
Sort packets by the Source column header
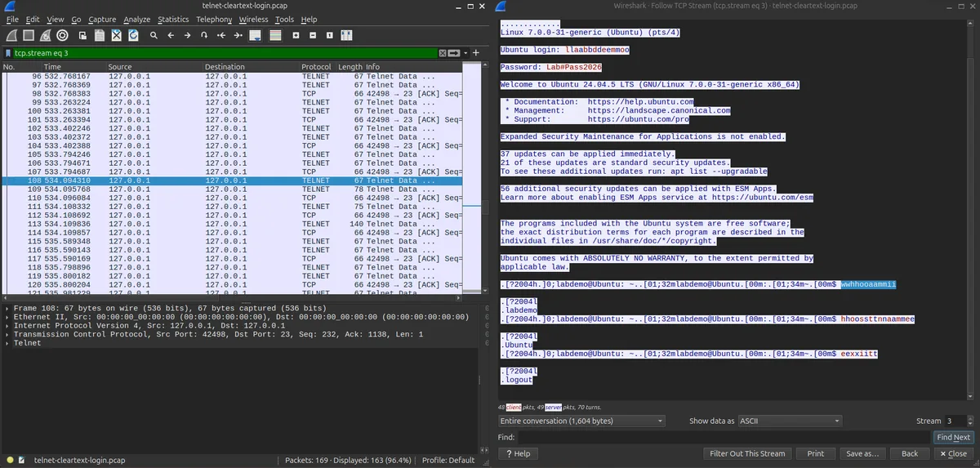pyautogui.click(x=154, y=67)
